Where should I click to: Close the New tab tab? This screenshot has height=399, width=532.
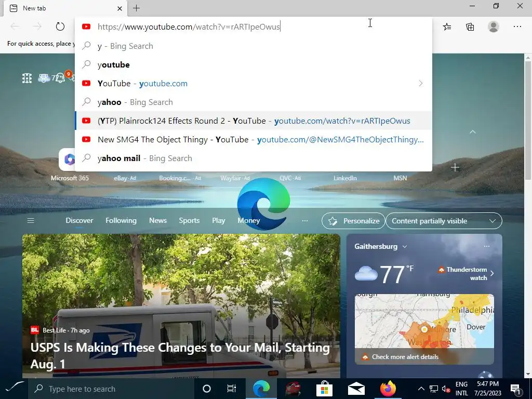coord(119,8)
